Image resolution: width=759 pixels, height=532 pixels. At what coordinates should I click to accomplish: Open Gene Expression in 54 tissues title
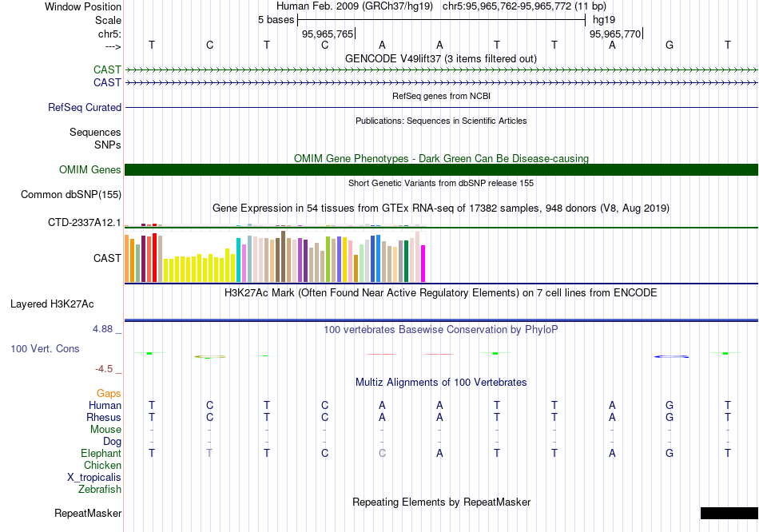click(x=441, y=208)
